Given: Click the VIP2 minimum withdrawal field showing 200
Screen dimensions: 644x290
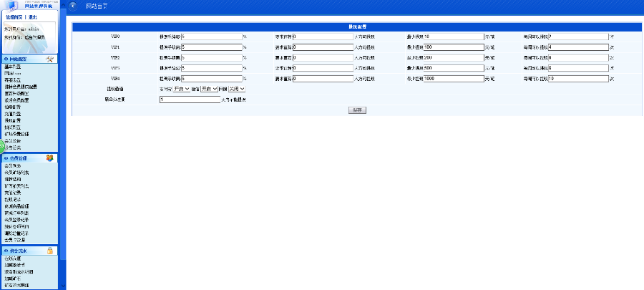Looking at the screenshot, I should 454,58.
